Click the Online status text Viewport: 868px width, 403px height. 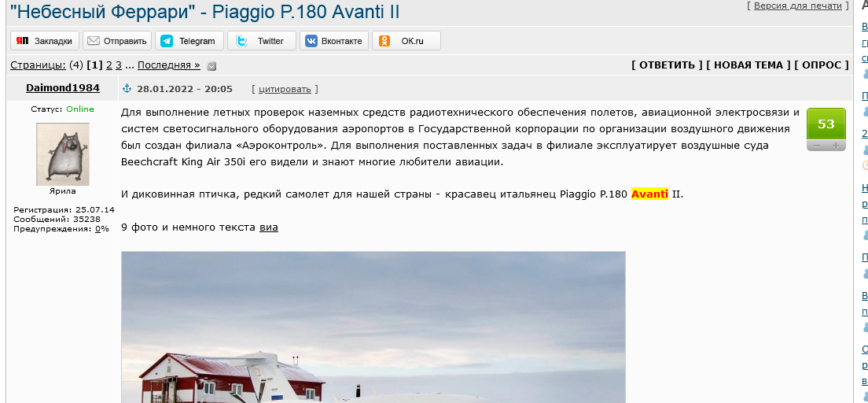(80, 109)
